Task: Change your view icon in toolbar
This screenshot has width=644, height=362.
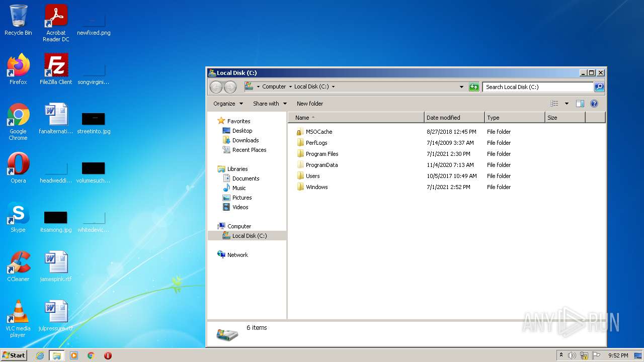Action: coord(554,104)
